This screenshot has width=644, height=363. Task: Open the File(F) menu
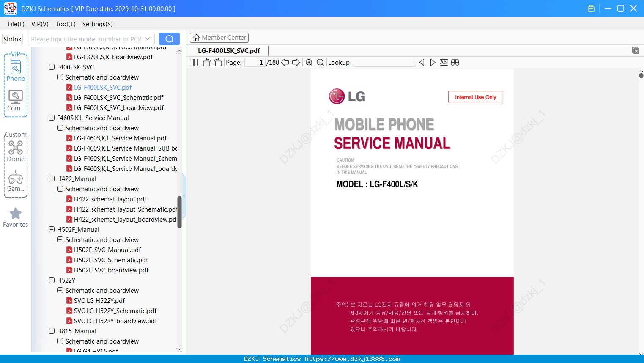pos(16,24)
